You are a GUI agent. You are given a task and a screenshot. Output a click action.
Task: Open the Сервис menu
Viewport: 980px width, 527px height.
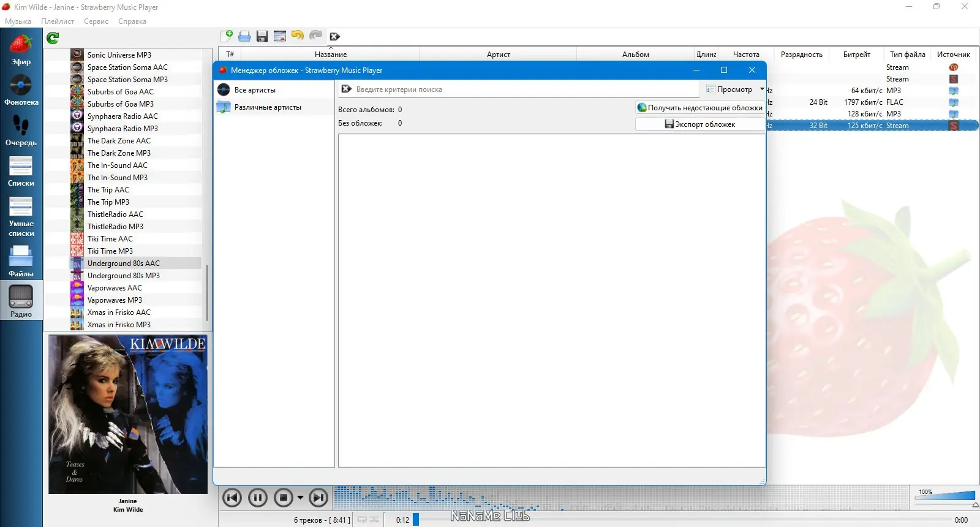[96, 21]
